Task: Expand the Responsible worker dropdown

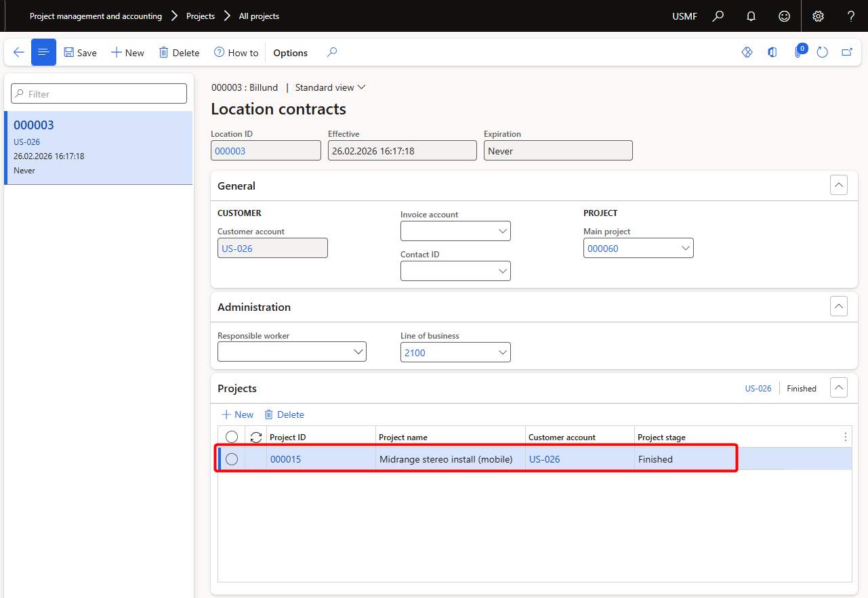Action: 358,352
